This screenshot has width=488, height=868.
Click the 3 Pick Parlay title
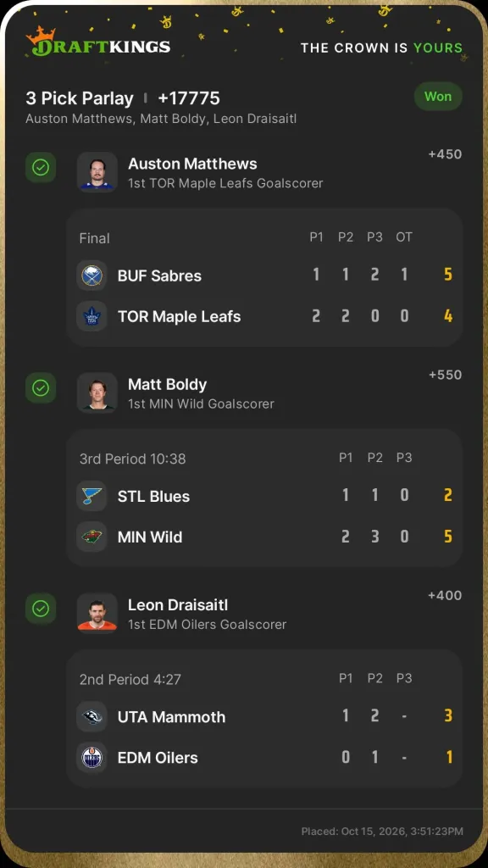(80, 98)
